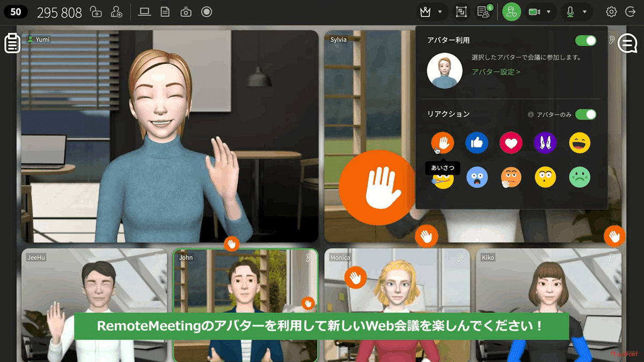The width and height of the screenshot is (644, 362).
Task: Click the info icon beside アバターのみ
Action: (x=531, y=115)
